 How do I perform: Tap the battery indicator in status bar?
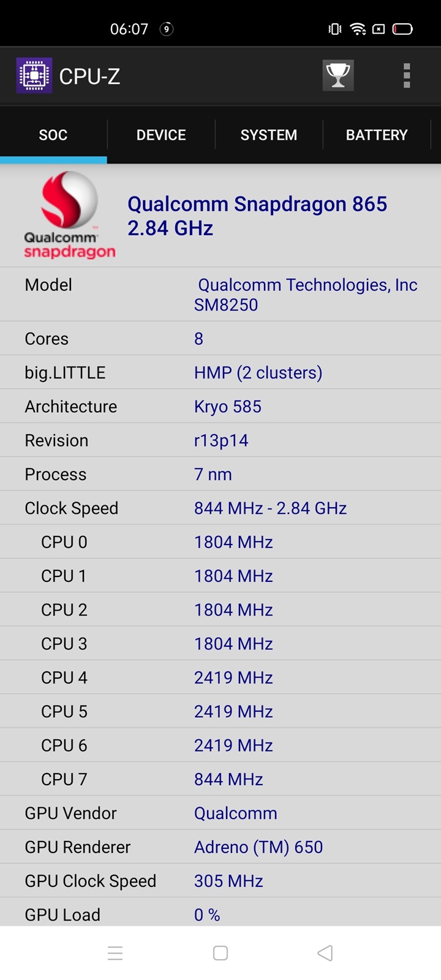click(402, 29)
